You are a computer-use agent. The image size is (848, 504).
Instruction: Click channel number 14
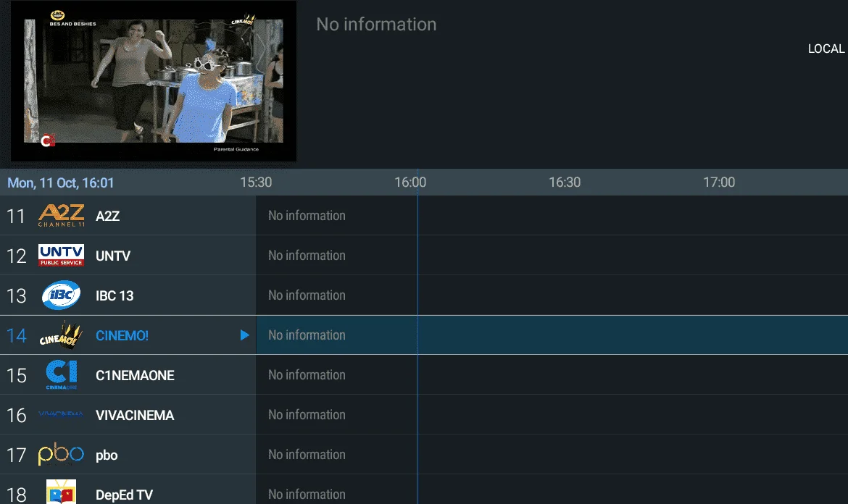click(16, 335)
